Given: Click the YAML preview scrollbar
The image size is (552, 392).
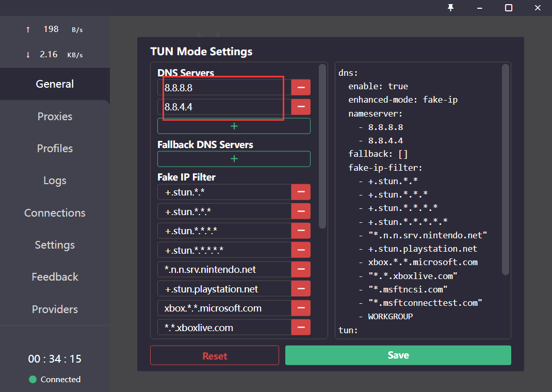Looking at the screenshot, I should point(506,169).
